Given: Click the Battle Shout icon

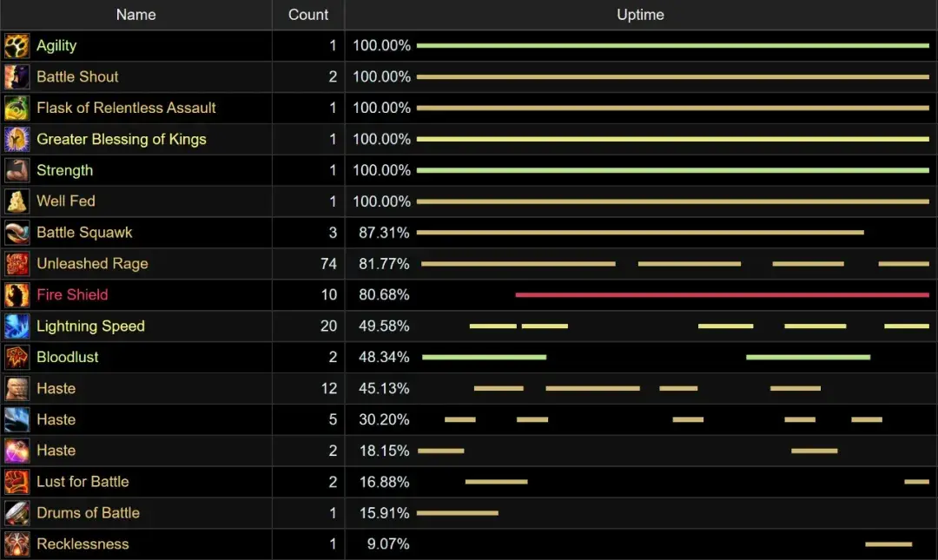Looking at the screenshot, I should [17, 77].
